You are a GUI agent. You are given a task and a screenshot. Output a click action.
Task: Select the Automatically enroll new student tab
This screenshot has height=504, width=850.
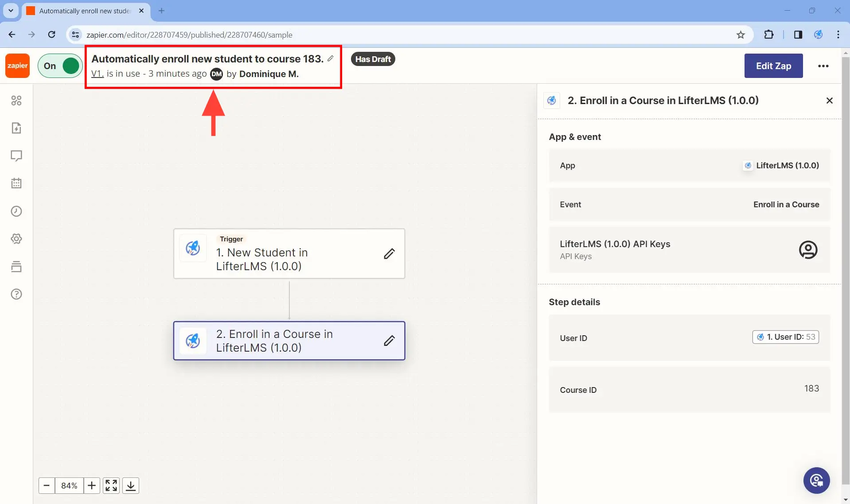(x=85, y=11)
